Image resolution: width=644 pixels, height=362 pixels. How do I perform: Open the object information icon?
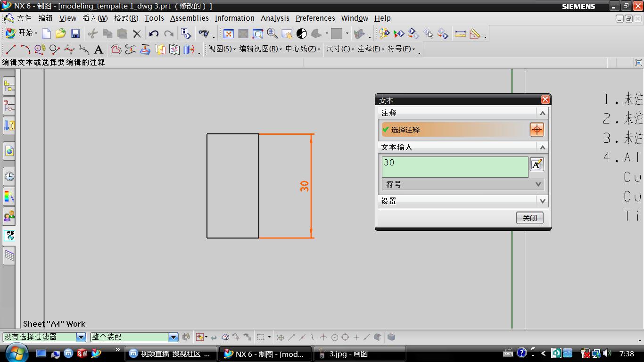coord(186,33)
